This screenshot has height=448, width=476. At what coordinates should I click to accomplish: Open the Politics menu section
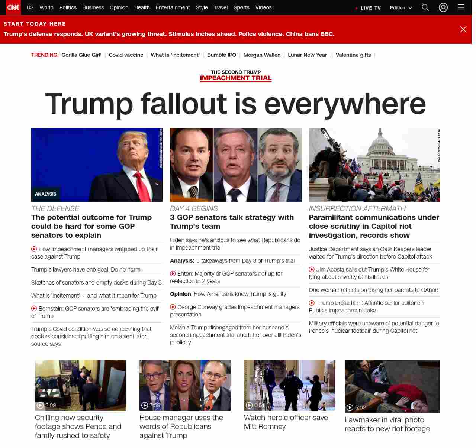tap(68, 7)
